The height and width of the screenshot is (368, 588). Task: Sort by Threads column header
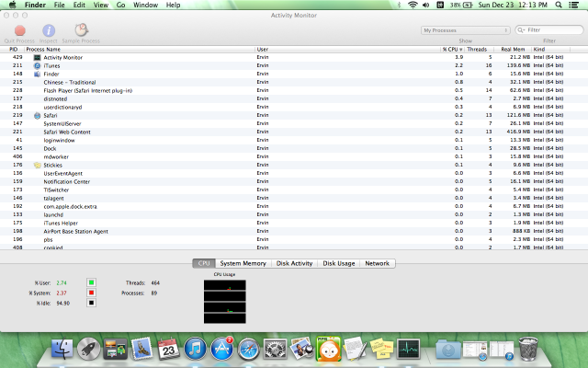[x=477, y=49]
